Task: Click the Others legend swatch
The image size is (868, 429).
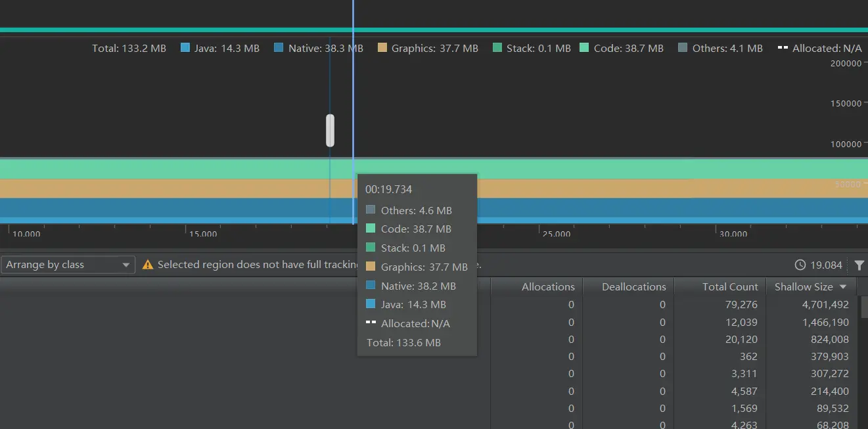Action: (x=683, y=48)
